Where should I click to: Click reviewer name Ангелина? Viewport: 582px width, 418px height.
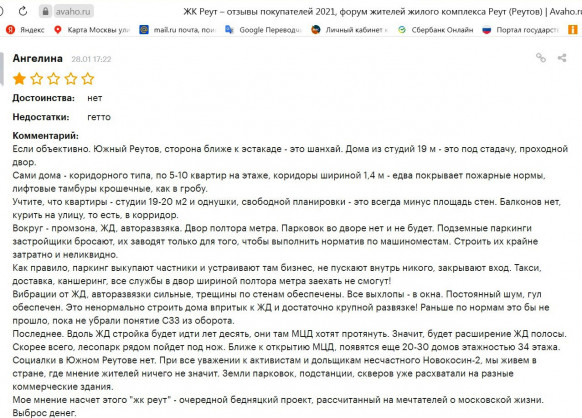pyautogui.click(x=37, y=58)
